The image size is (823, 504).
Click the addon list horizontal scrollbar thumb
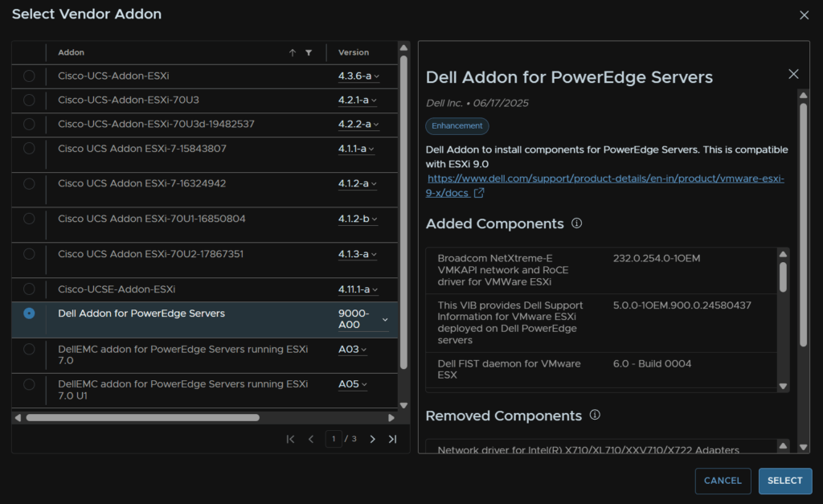143,418
